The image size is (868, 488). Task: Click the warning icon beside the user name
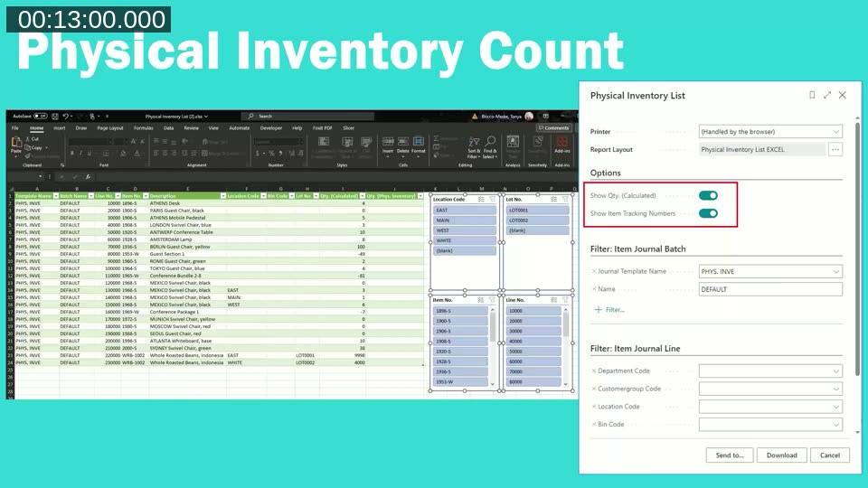(x=475, y=117)
